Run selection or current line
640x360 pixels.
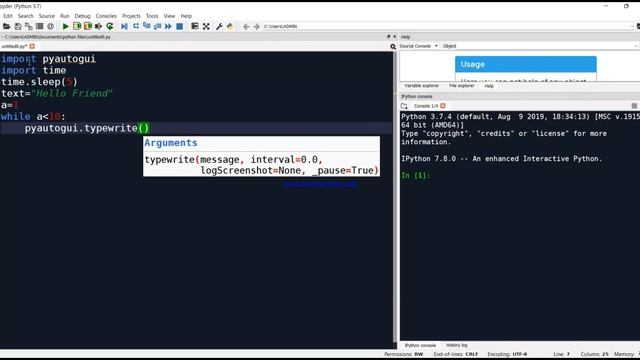point(98,26)
